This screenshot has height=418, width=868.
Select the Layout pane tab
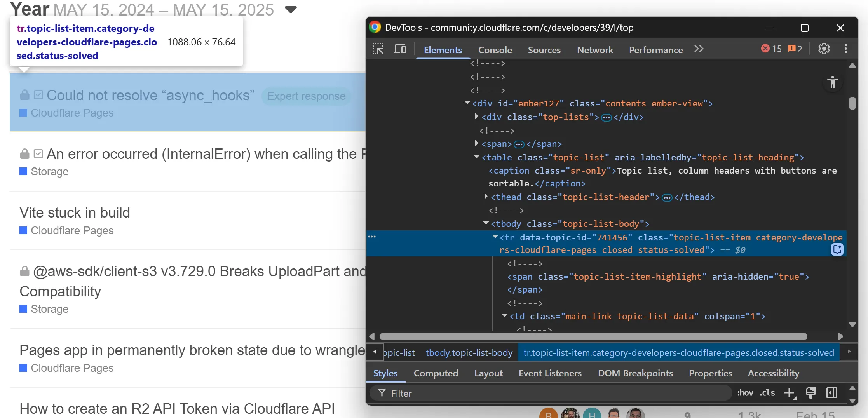pyautogui.click(x=488, y=373)
